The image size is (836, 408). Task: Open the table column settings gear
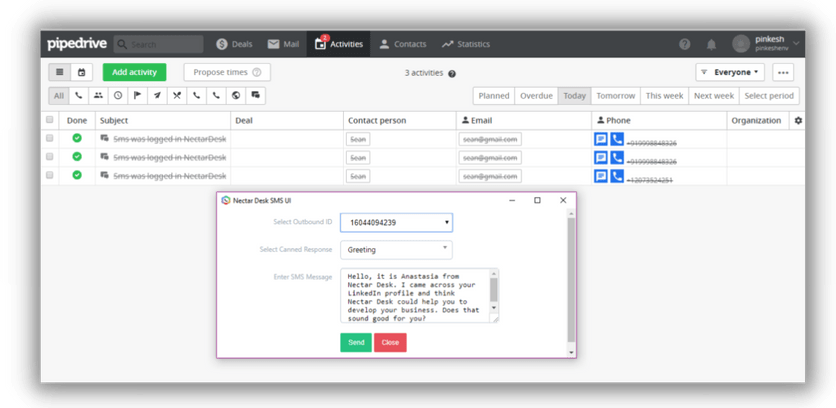(x=798, y=121)
